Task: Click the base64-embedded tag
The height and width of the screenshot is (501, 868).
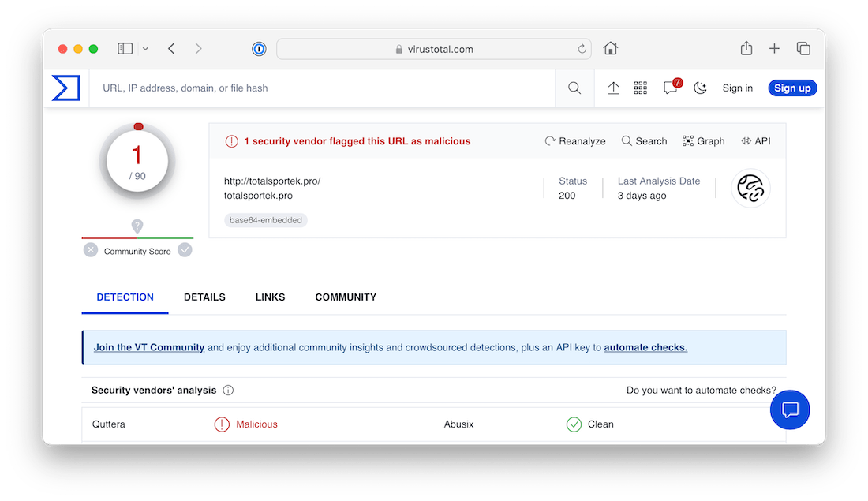Action: click(266, 220)
